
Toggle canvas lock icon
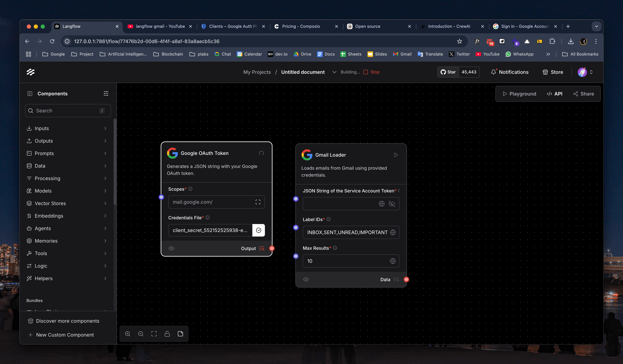pyautogui.click(x=167, y=334)
